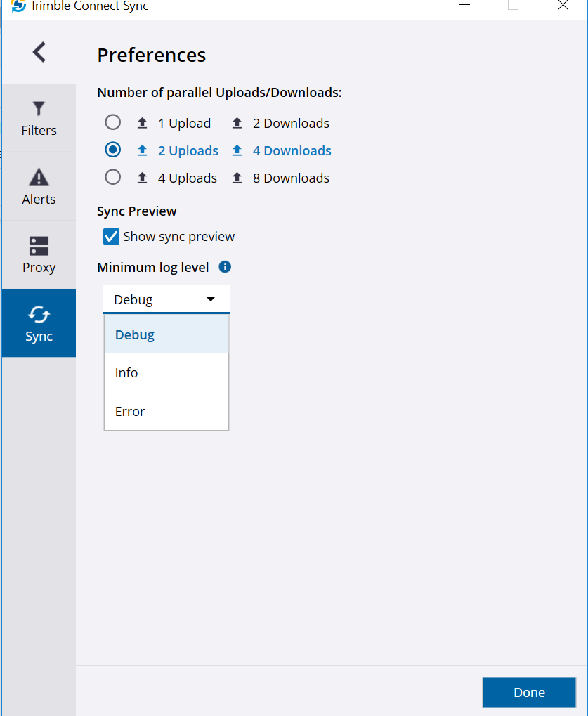
Task: Uncheck the Show sync preview checkbox
Action: (111, 237)
